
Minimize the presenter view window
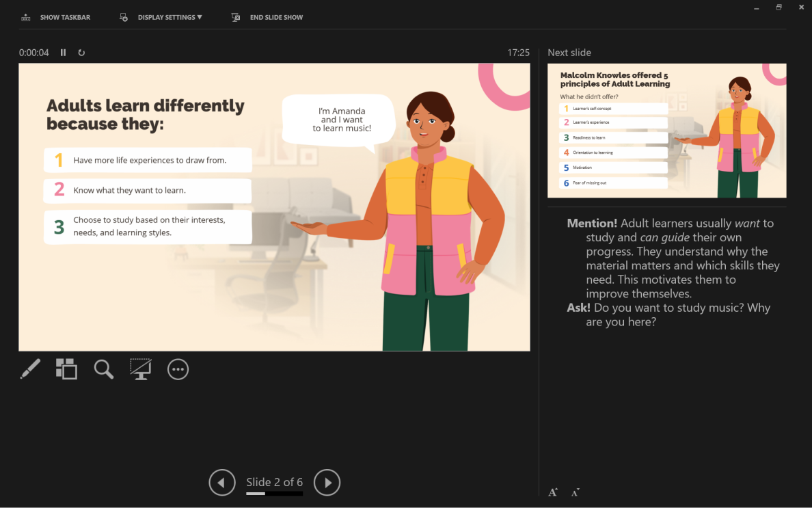point(757,8)
